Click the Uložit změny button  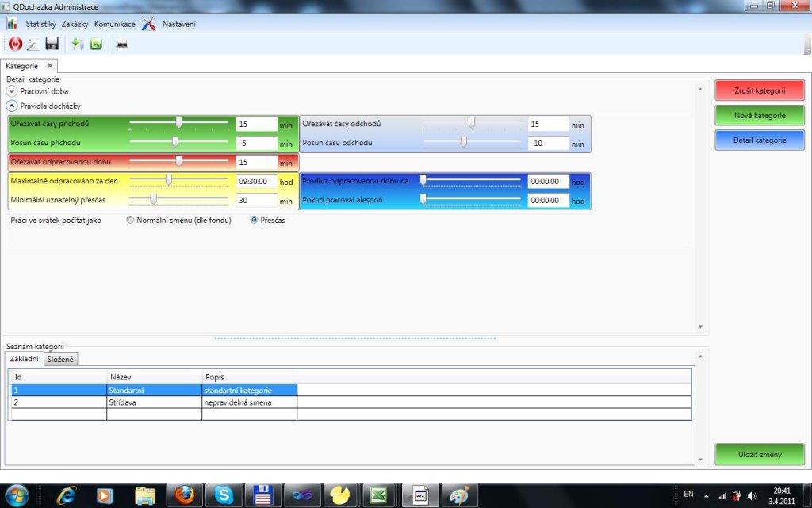pos(760,454)
